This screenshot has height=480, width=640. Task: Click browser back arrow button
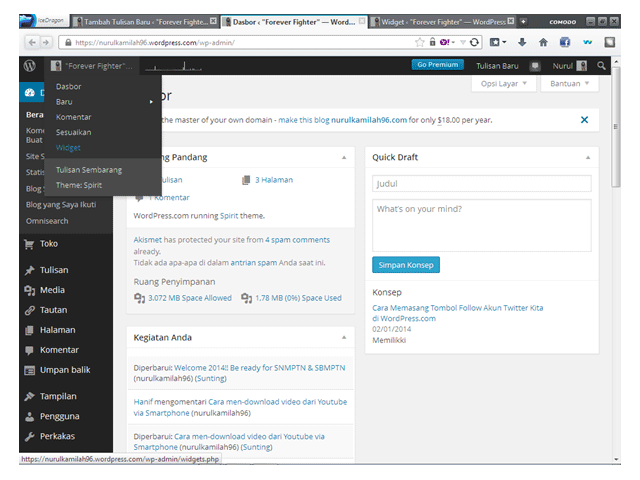(32, 42)
